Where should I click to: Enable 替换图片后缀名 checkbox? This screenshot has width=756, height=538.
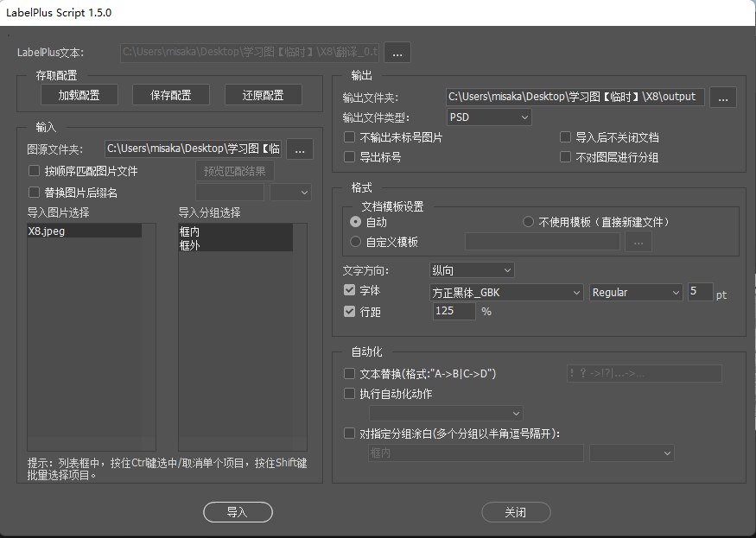(34, 193)
